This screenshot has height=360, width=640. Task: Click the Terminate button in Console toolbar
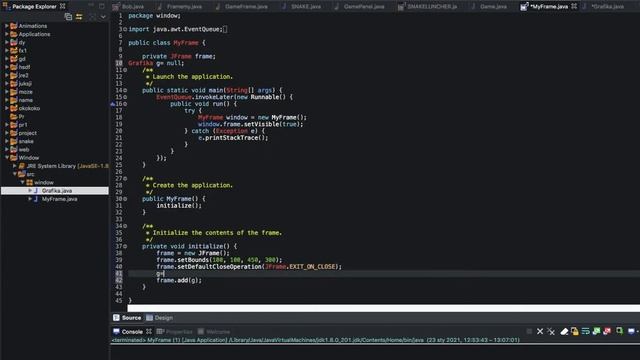pyautogui.click(x=529, y=331)
